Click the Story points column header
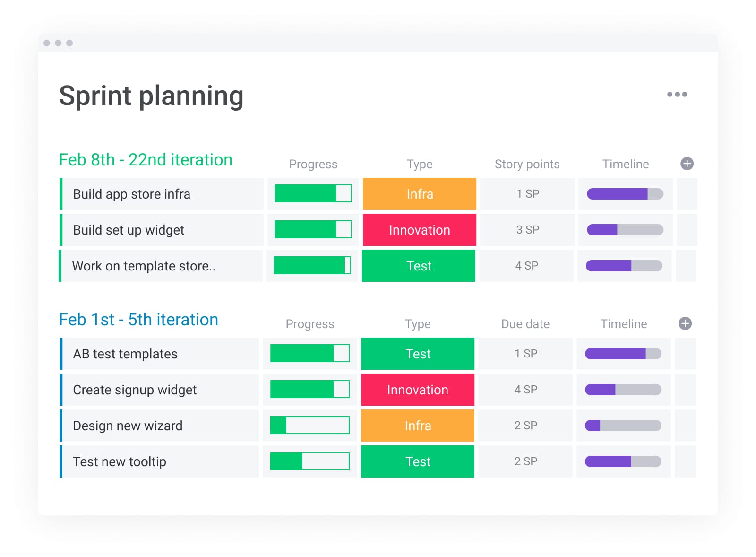Screen dimensions: 756x557 (527, 164)
